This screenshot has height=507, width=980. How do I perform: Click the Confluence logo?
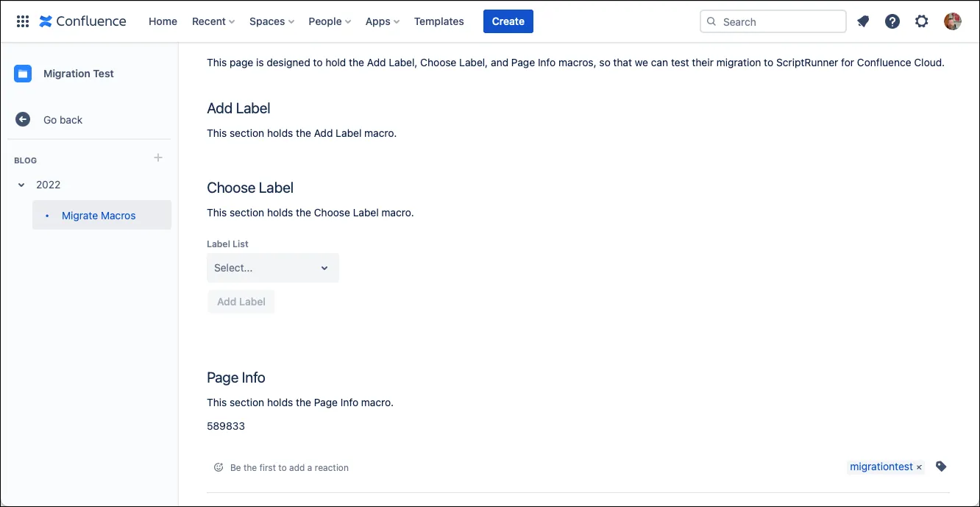click(82, 21)
